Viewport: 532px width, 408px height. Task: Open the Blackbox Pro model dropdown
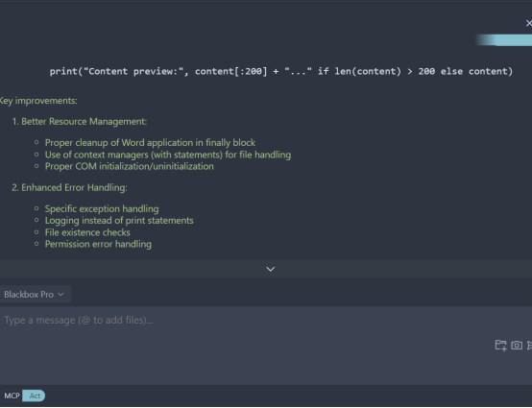pyautogui.click(x=34, y=294)
